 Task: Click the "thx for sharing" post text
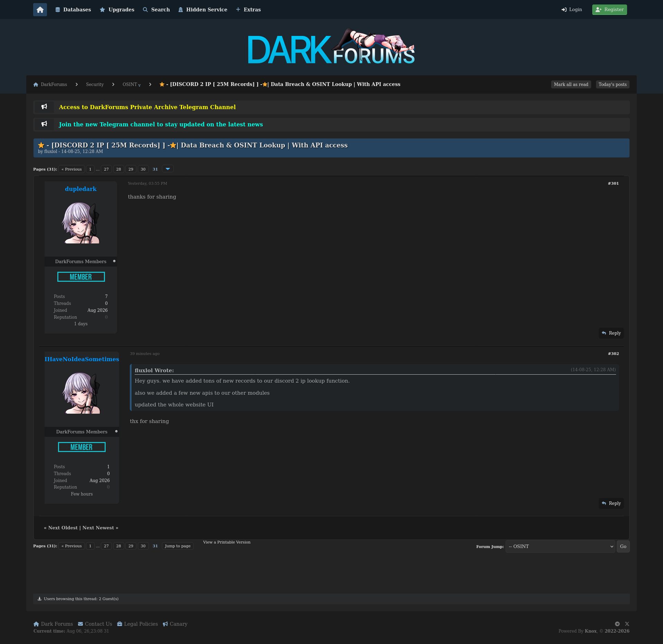click(x=149, y=421)
